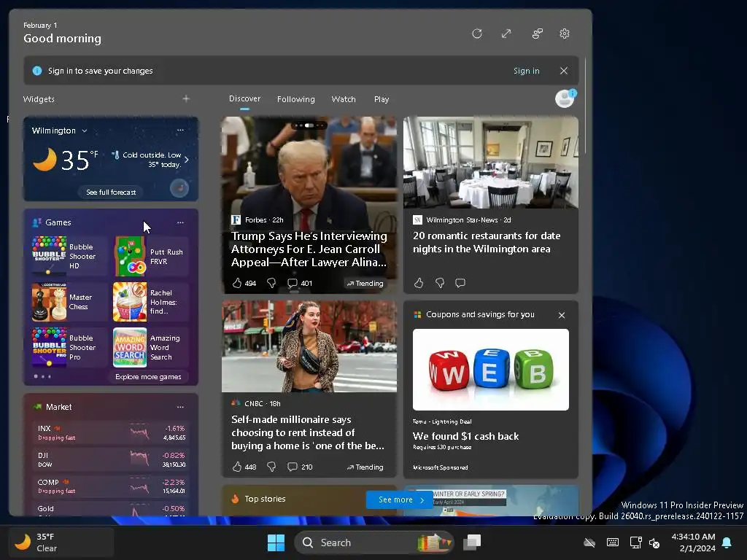Image resolution: width=747 pixels, height=560 pixels.
Task: Click Explore more games button
Action: pyautogui.click(x=148, y=377)
